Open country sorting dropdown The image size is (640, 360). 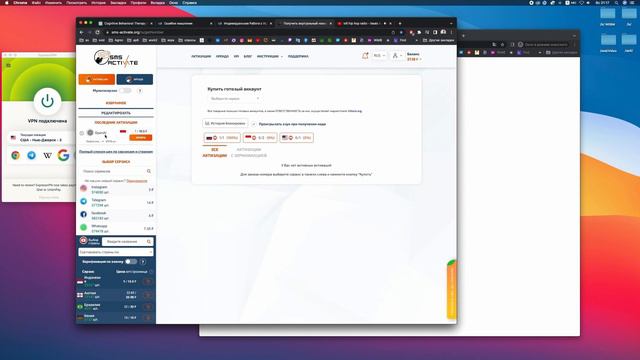(116, 252)
